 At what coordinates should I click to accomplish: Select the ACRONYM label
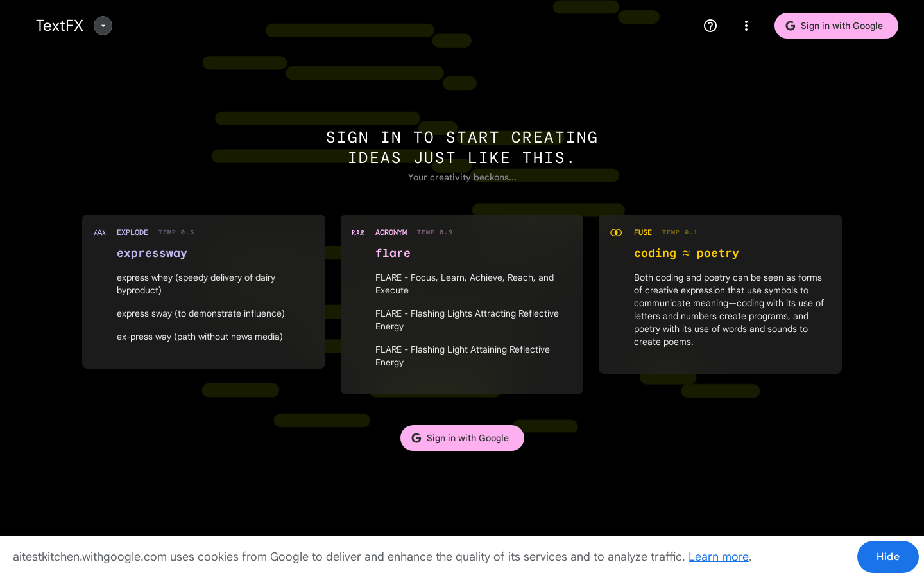[391, 232]
